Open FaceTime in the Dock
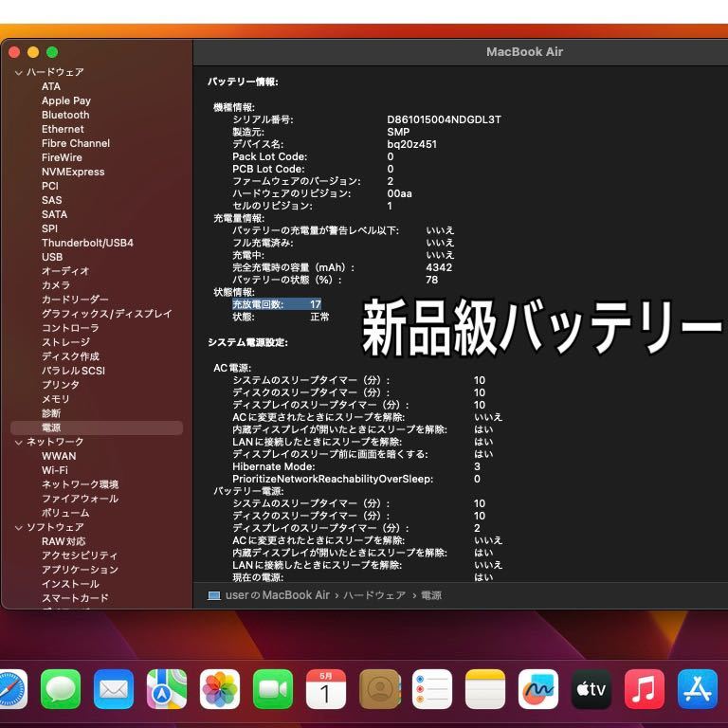The image size is (728, 728). point(273,689)
